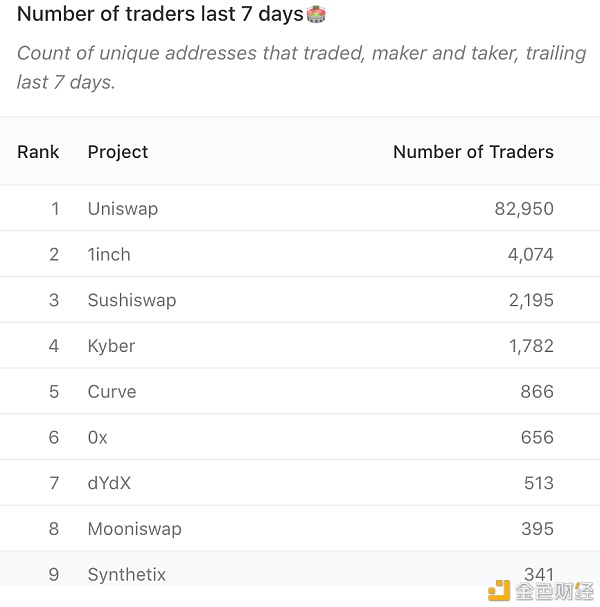Sort by the Project column header
The width and height of the screenshot is (600, 607).
(x=118, y=152)
